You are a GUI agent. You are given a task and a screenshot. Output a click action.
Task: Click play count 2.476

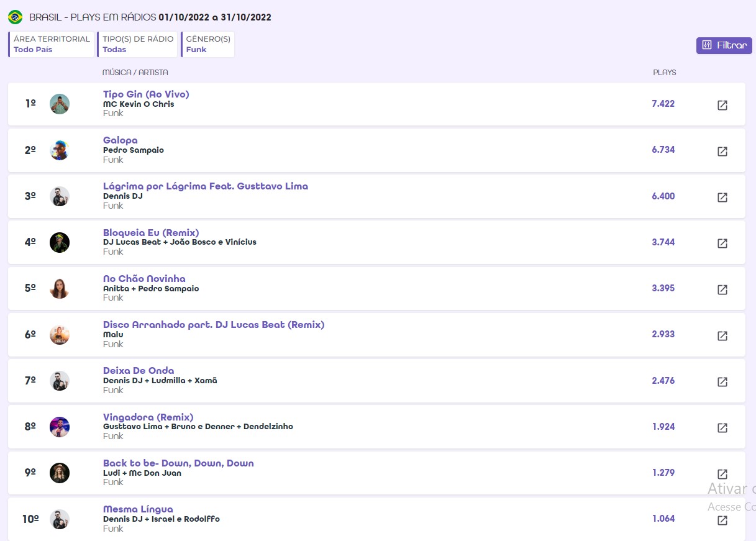pyautogui.click(x=663, y=381)
